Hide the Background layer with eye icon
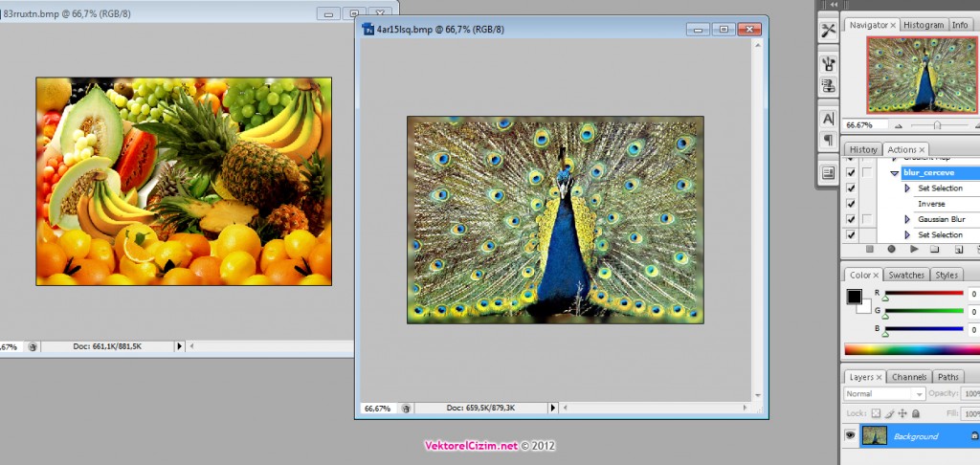The width and height of the screenshot is (980, 465). click(x=850, y=436)
